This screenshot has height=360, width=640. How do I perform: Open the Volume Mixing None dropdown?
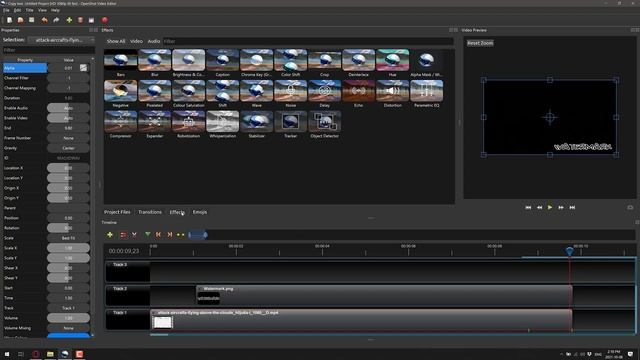(68, 328)
